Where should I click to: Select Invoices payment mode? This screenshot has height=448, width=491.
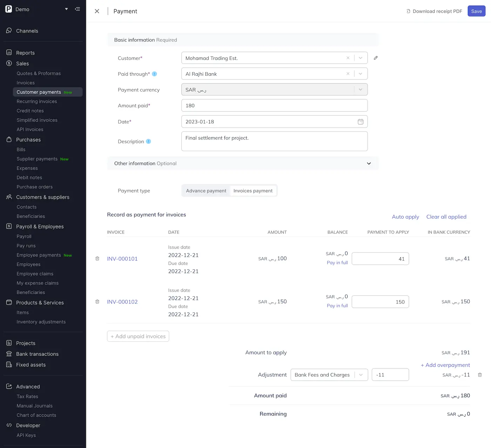253,191
